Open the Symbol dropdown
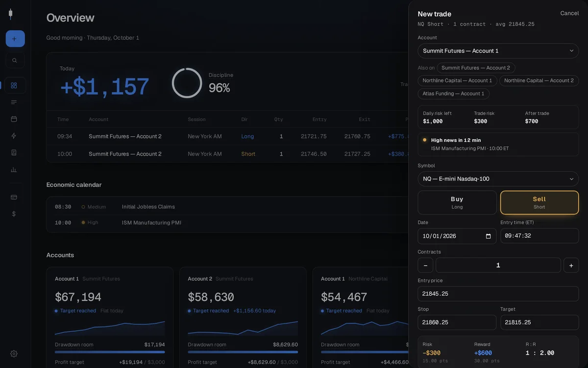Screen dimensions: 588x368 [x=498, y=179]
